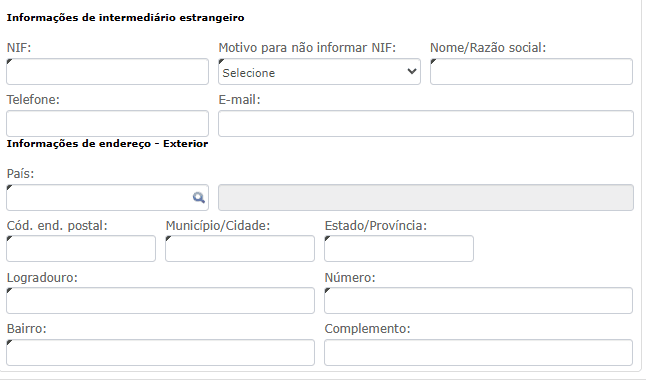Image resolution: width=646 pixels, height=382 pixels.
Task: Click the 'Logradouro:' label text
Action: (42, 278)
